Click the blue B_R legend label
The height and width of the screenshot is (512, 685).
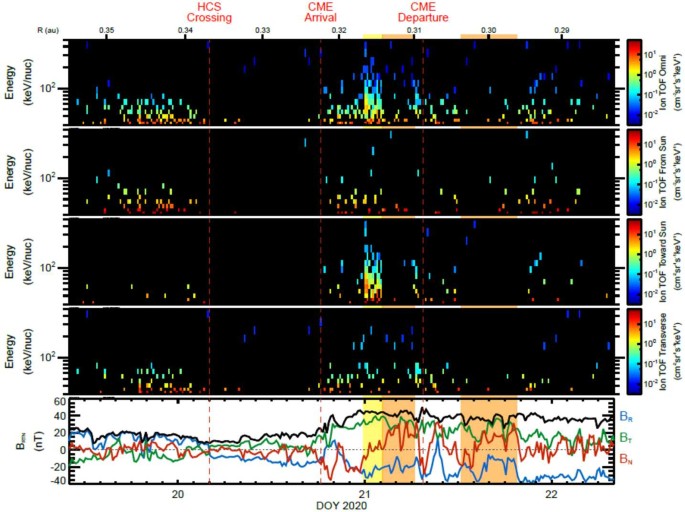pyautogui.click(x=626, y=416)
